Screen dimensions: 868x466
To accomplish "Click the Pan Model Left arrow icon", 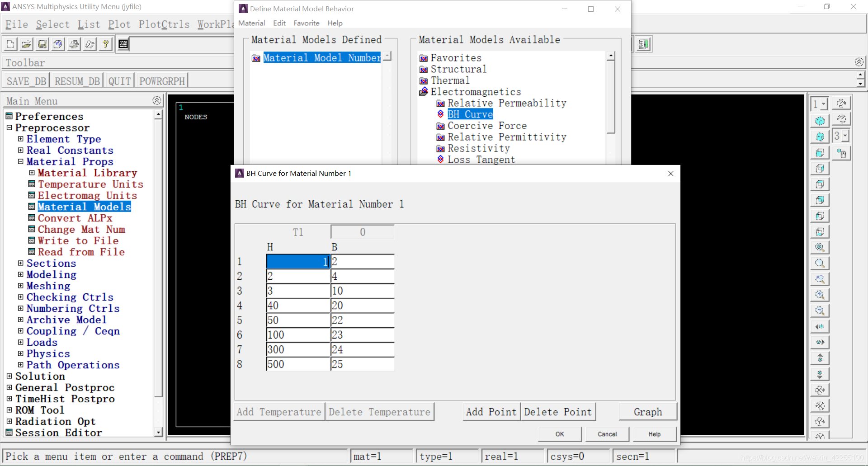I will (x=820, y=327).
